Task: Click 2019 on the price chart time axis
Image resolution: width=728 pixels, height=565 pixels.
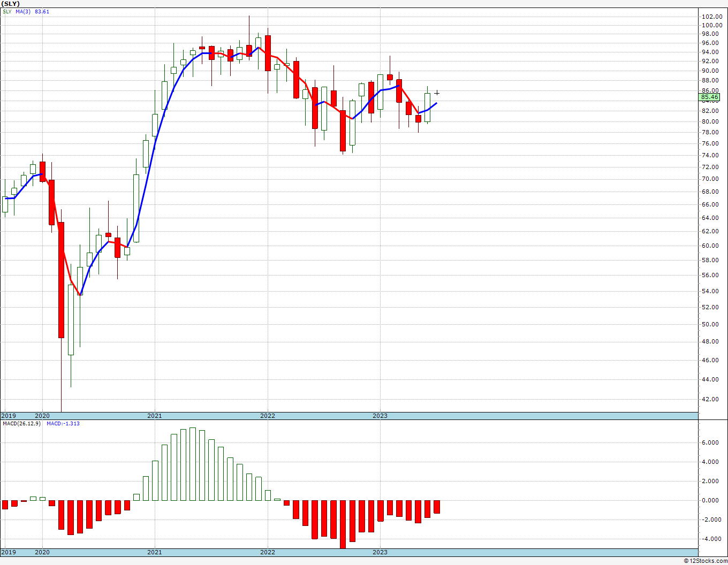Action: point(9,416)
